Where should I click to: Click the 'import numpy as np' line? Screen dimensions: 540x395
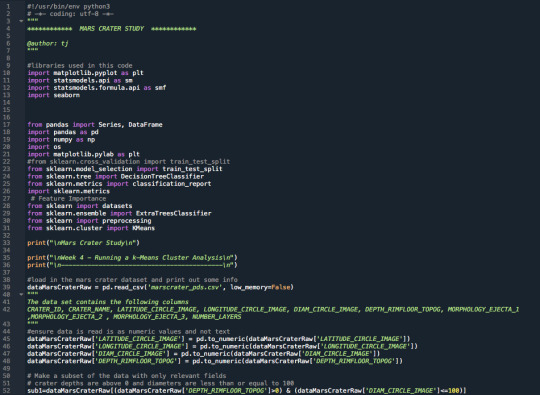coord(61,139)
